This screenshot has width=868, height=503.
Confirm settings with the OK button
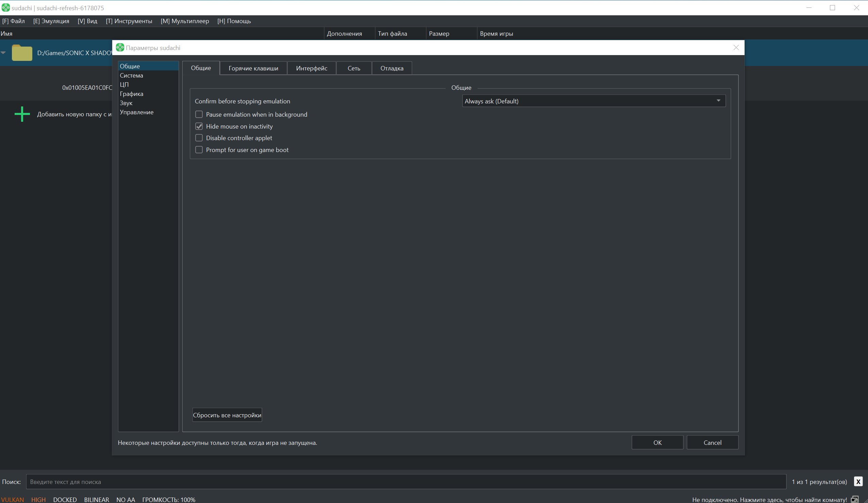[657, 442]
